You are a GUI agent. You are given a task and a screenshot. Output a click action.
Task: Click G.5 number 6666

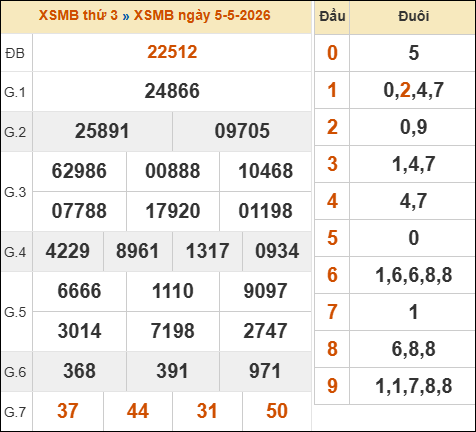pyautogui.click(x=79, y=291)
